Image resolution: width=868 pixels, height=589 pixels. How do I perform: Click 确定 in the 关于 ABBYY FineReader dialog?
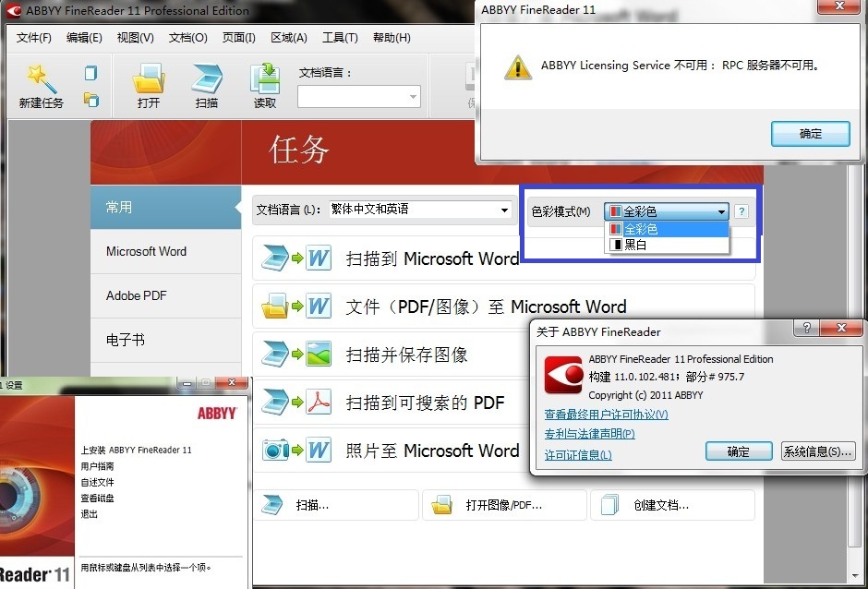pos(739,451)
